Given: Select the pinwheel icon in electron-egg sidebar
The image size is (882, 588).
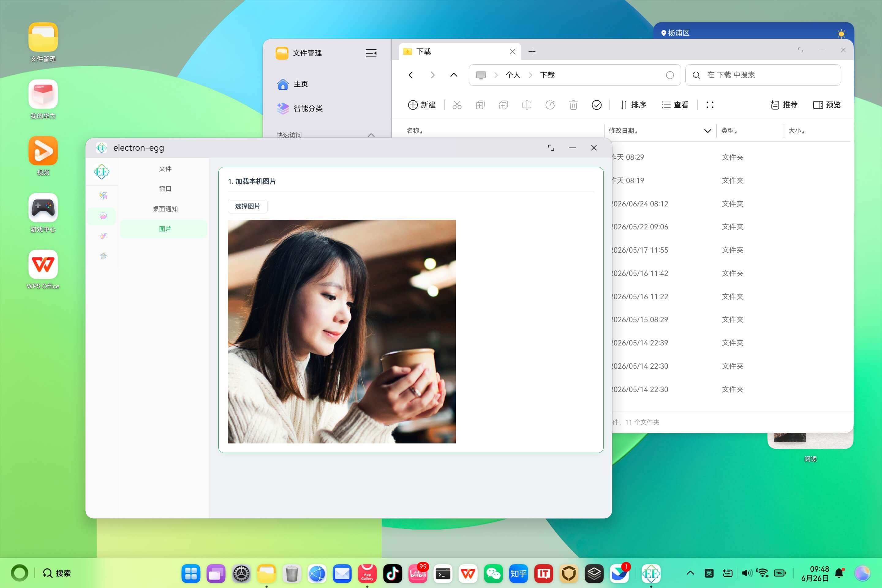Looking at the screenshot, I should pyautogui.click(x=103, y=196).
